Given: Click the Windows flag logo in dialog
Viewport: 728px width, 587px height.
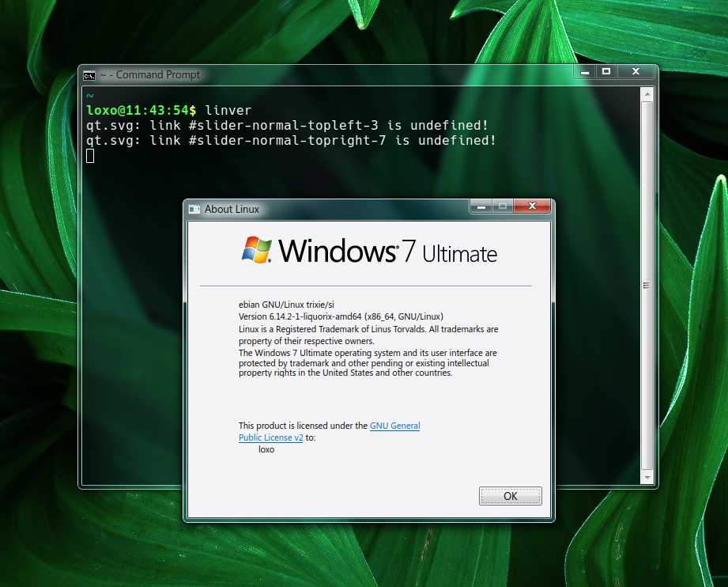Looking at the screenshot, I should pyautogui.click(x=257, y=249).
